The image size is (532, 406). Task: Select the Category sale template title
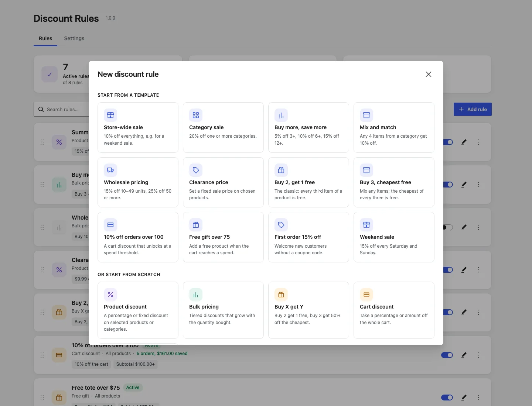206,127
